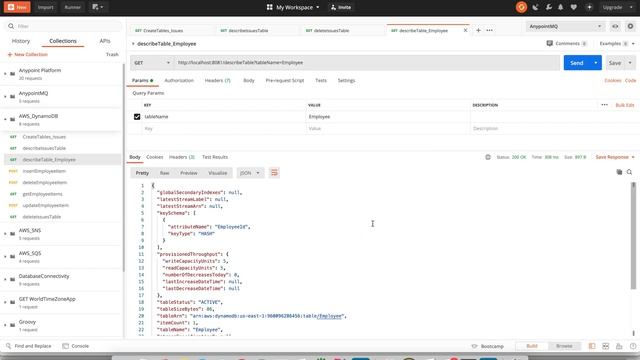Click the sidebar Filter search field
Screen dimensions: 640x360
tap(63, 26)
